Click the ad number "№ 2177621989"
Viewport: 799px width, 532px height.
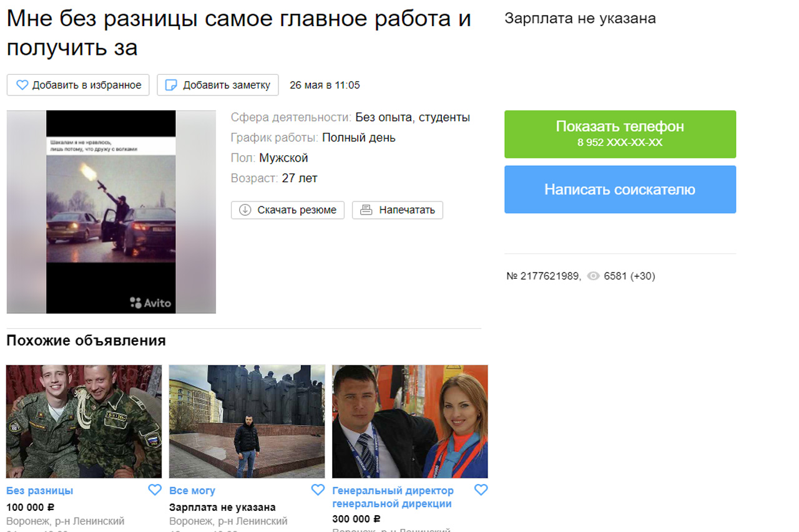(x=542, y=276)
